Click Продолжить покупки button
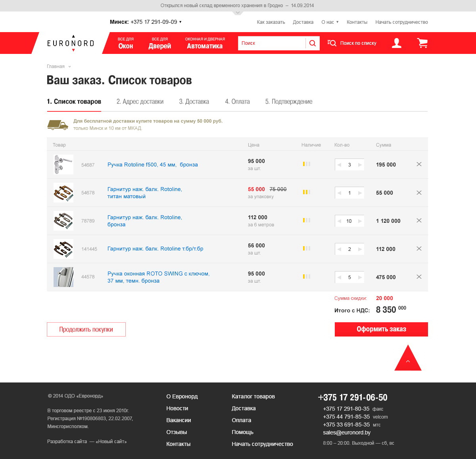The height and width of the screenshot is (459, 476). (86, 329)
